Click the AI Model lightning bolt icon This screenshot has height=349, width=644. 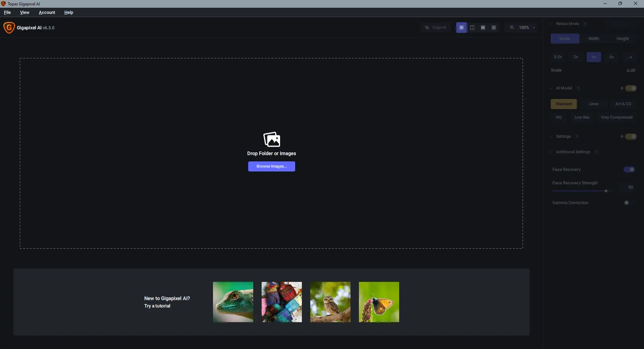pyautogui.click(x=622, y=88)
